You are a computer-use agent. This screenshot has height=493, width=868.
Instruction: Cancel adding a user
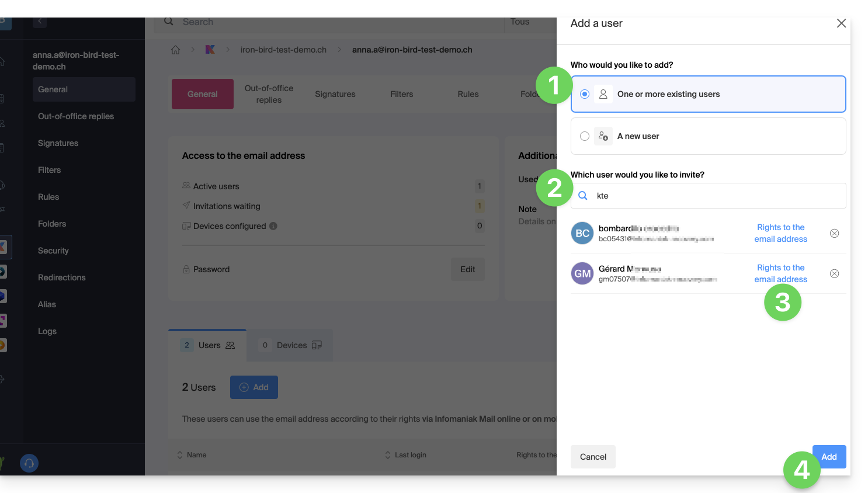pos(593,457)
